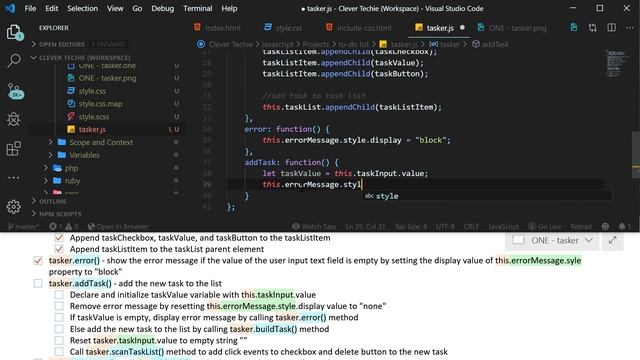Split the editor to the right
The height and width of the screenshot is (360, 640).
tap(611, 28)
